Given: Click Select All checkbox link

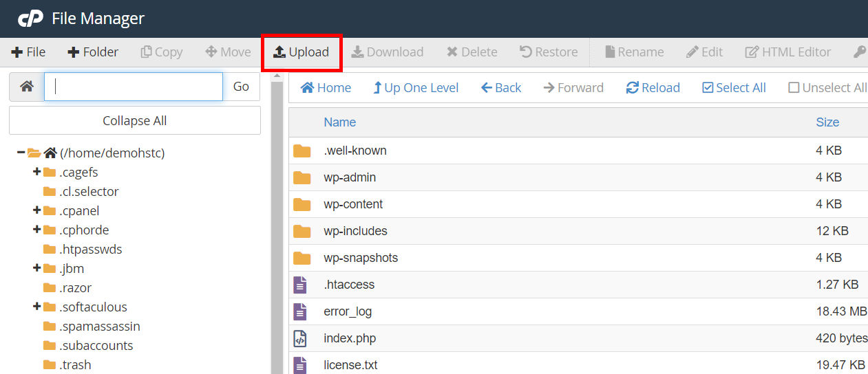Looking at the screenshot, I should pyautogui.click(x=734, y=88).
